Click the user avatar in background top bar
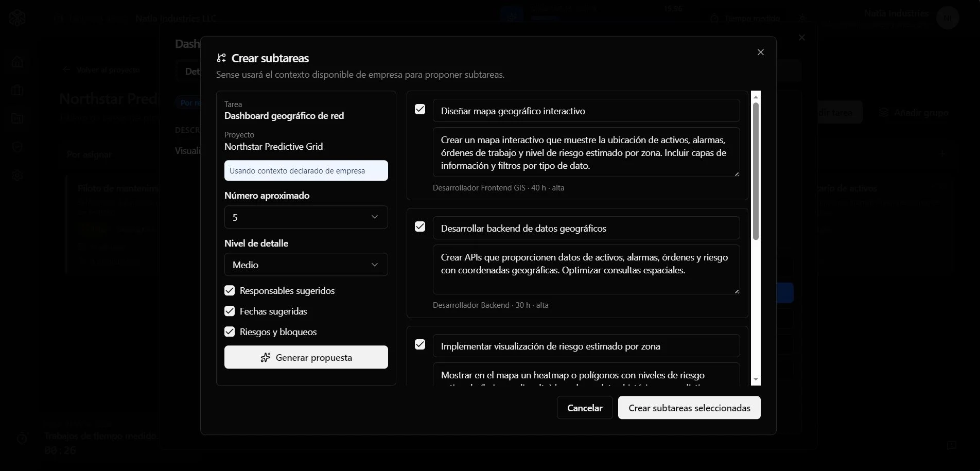Screen dimensions: 980x471 [x=948, y=18]
